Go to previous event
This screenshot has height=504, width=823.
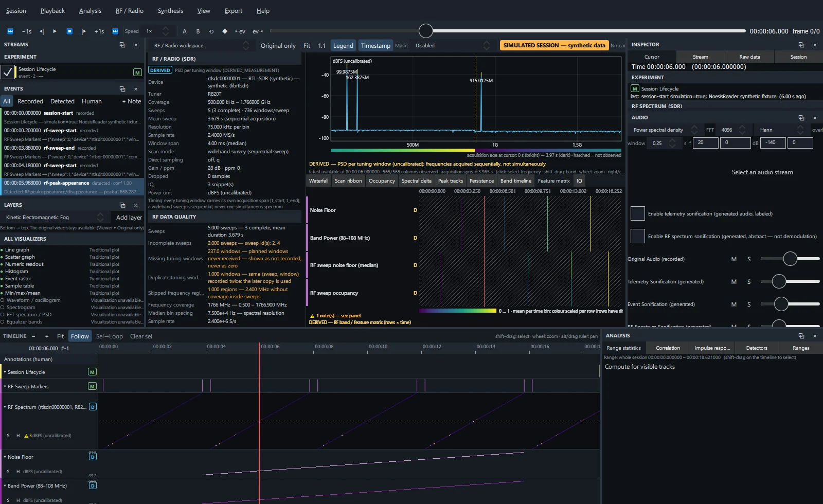[x=240, y=31]
